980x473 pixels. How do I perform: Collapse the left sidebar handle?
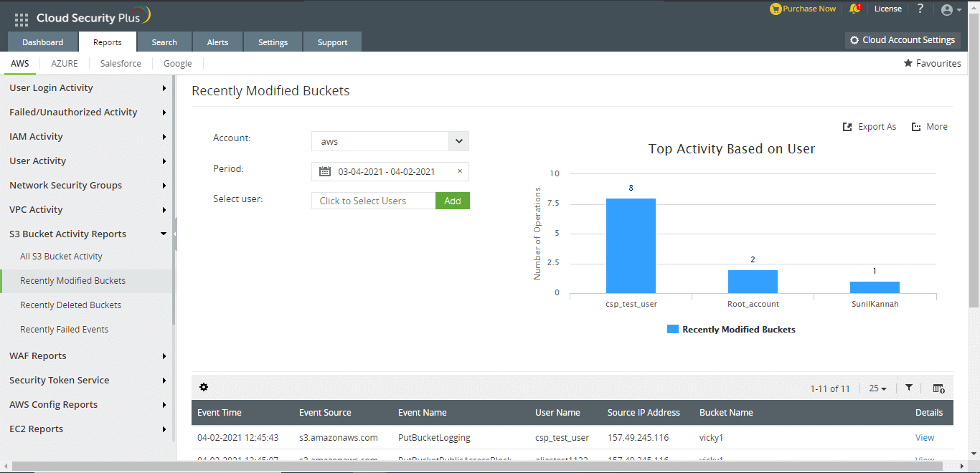point(175,234)
